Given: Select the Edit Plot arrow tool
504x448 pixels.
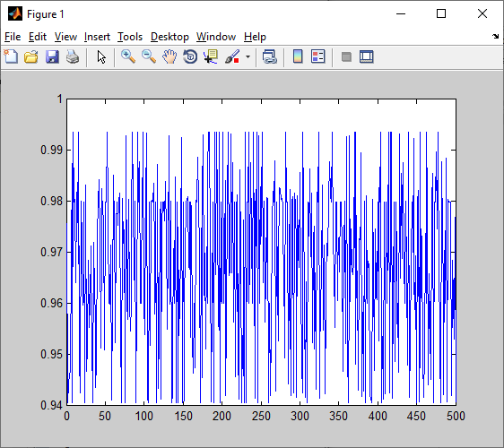Looking at the screenshot, I should coord(101,57).
